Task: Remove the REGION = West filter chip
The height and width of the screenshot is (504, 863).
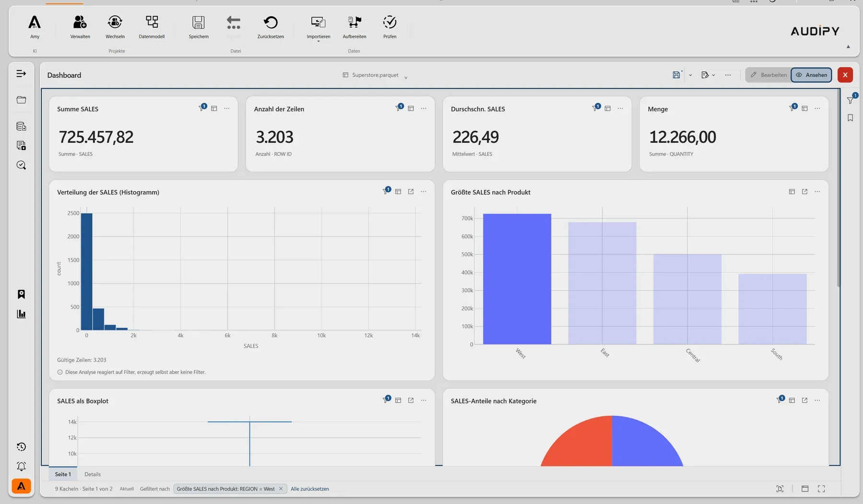Action: pyautogui.click(x=281, y=489)
